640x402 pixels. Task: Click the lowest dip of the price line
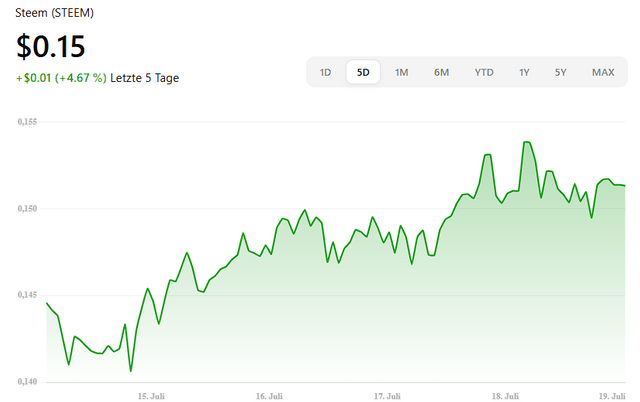131,371
